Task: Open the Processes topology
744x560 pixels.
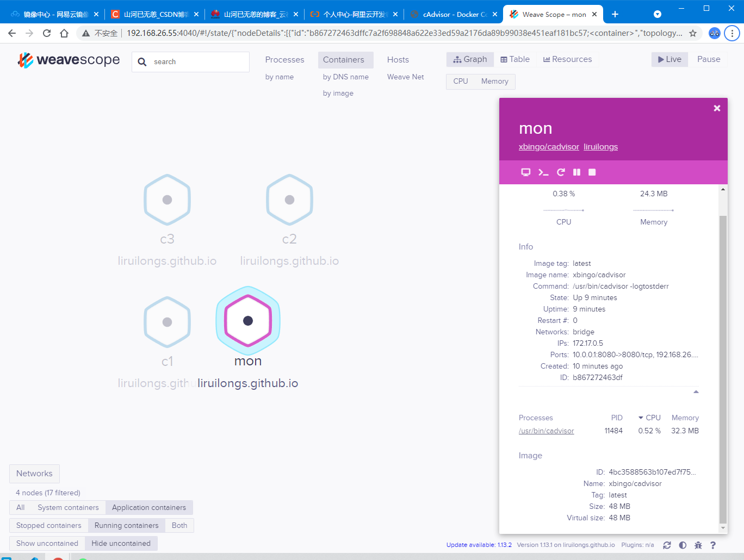Action: click(284, 60)
